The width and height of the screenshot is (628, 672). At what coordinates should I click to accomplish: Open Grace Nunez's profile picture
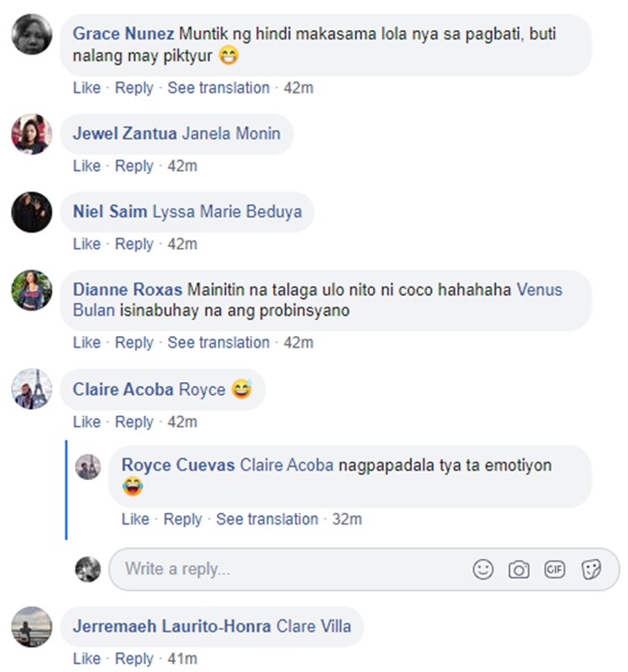tap(32, 34)
